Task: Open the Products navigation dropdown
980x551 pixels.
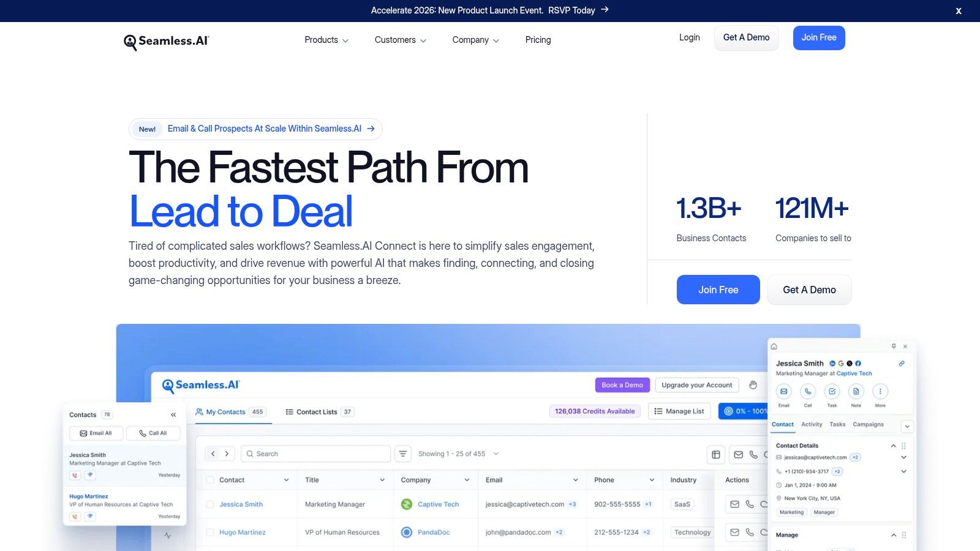Action: pos(326,40)
